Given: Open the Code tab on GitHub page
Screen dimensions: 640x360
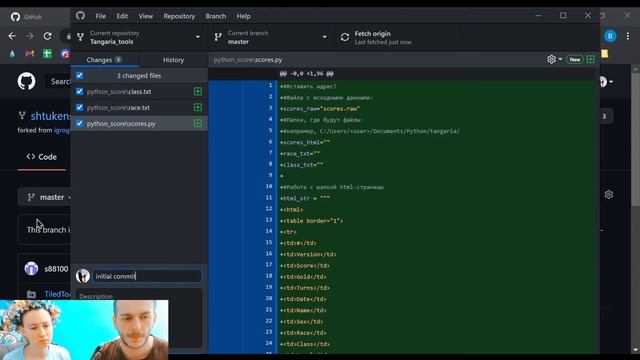Looking at the screenshot, I should pos(42,157).
